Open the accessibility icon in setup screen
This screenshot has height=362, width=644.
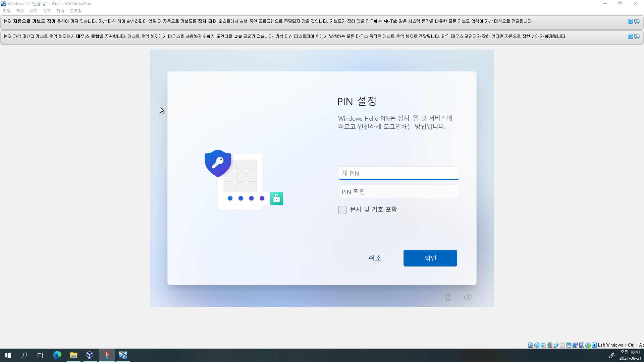447,297
